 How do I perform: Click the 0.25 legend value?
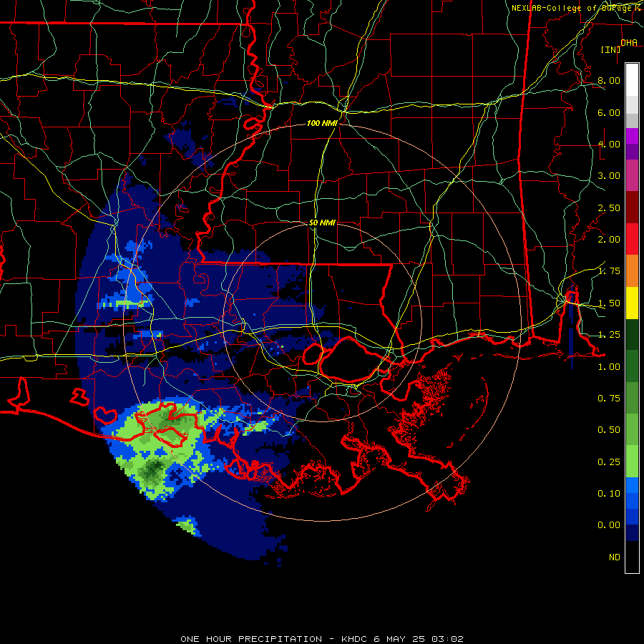[x=609, y=462]
